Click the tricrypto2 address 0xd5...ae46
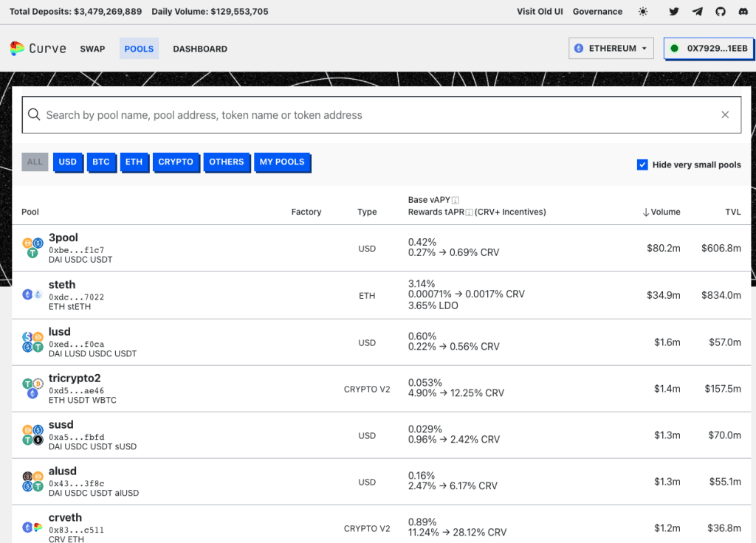The width and height of the screenshot is (756, 543). click(x=76, y=390)
